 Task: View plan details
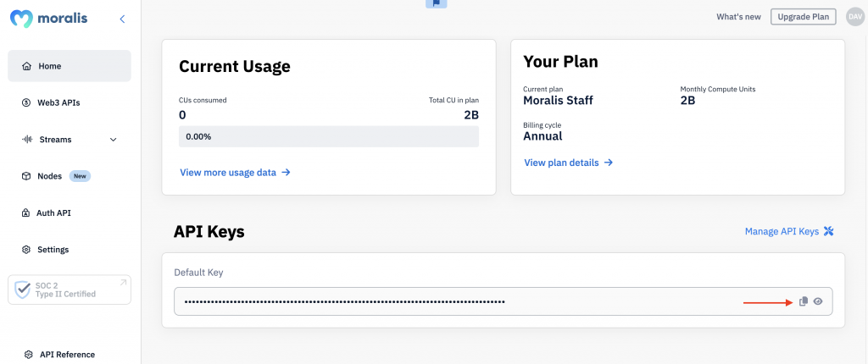pos(569,163)
